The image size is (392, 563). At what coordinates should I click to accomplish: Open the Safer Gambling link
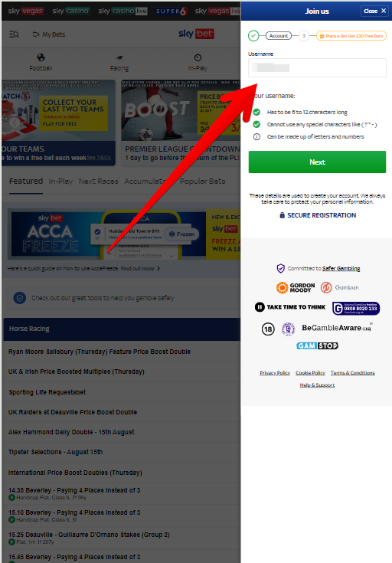341,268
